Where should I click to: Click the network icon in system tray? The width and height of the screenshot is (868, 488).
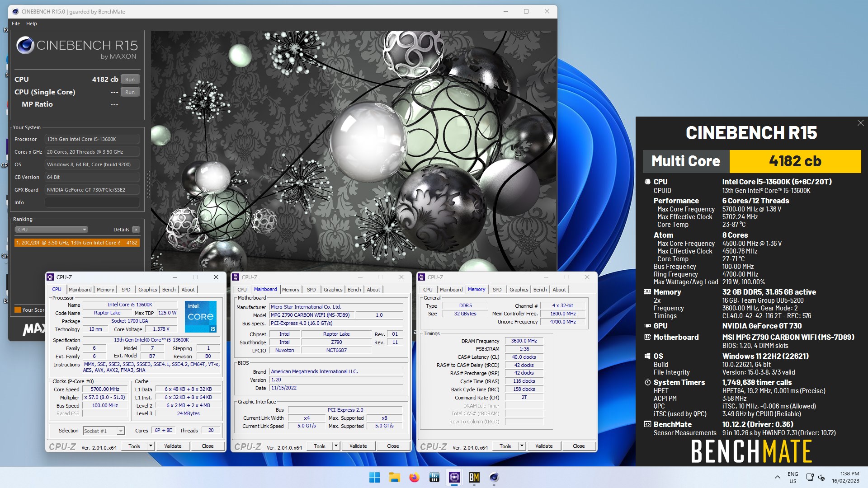coord(810,477)
